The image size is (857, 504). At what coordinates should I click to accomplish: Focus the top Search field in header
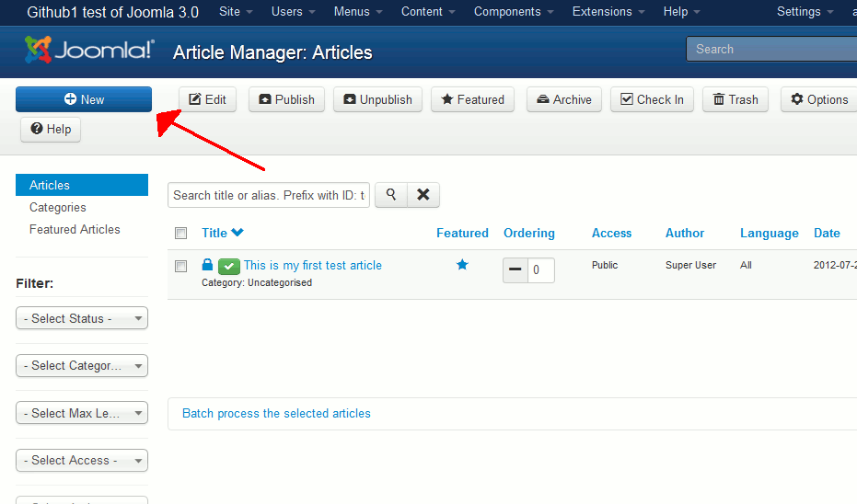(771, 49)
